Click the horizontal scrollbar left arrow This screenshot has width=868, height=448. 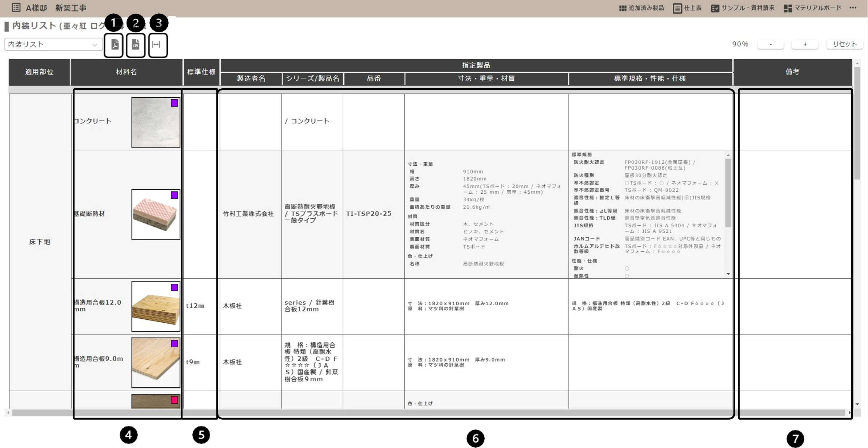coord(8,413)
